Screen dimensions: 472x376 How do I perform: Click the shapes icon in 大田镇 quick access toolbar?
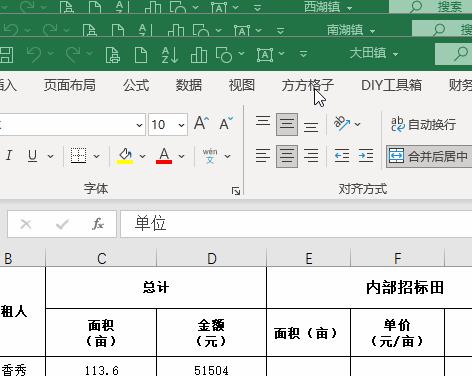(x=224, y=55)
